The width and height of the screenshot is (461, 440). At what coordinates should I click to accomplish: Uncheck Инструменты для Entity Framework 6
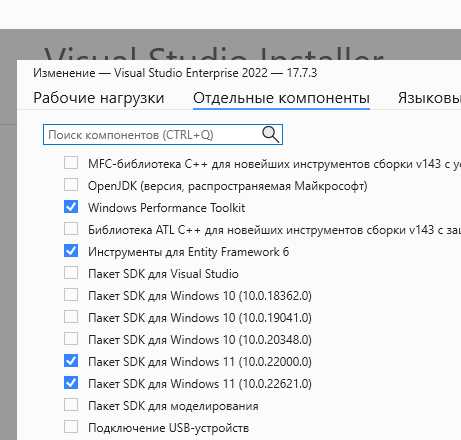(x=71, y=251)
